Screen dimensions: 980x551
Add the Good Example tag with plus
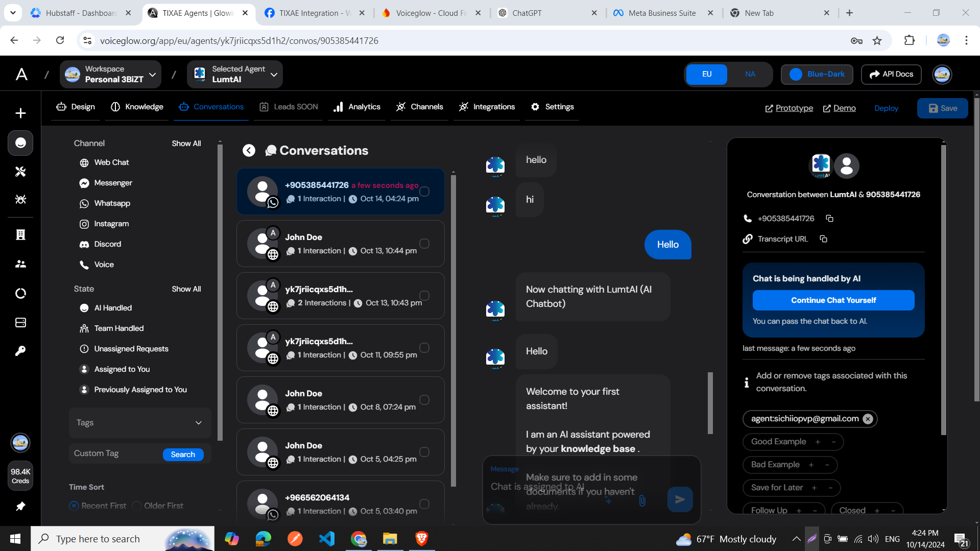(x=818, y=442)
